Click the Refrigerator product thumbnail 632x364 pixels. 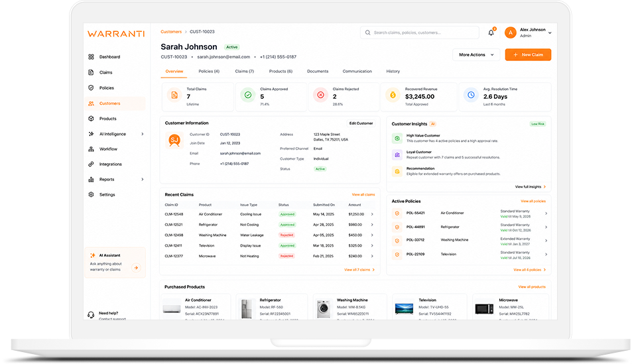click(246, 309)
